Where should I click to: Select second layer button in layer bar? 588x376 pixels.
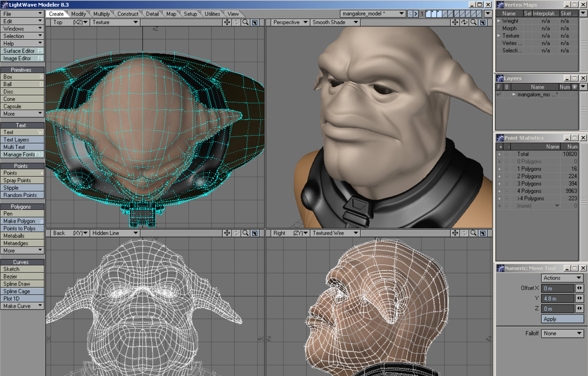434,14
